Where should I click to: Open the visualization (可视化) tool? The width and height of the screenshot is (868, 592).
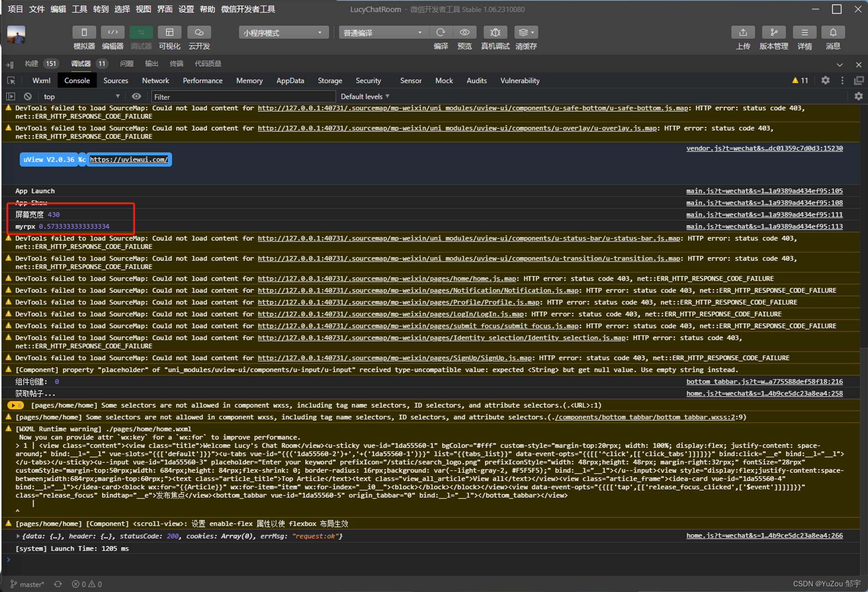[x=169, y=33]
